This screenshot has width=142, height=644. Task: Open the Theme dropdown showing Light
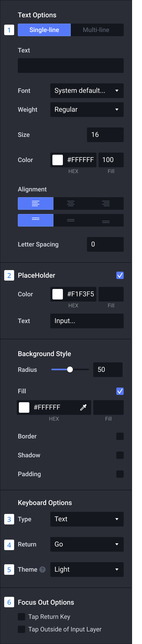tap(87, 570)
